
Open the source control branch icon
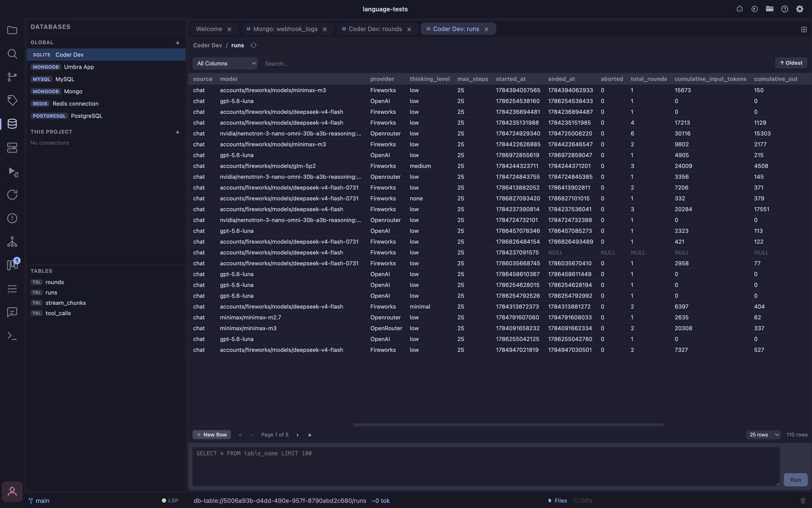pos(12,77)
